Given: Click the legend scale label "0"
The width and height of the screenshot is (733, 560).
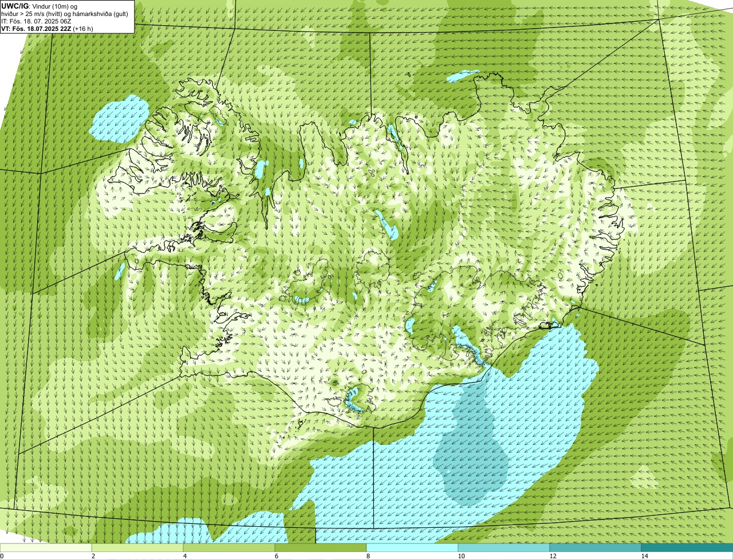Looking at the screenshot, I should click(2, 556).
